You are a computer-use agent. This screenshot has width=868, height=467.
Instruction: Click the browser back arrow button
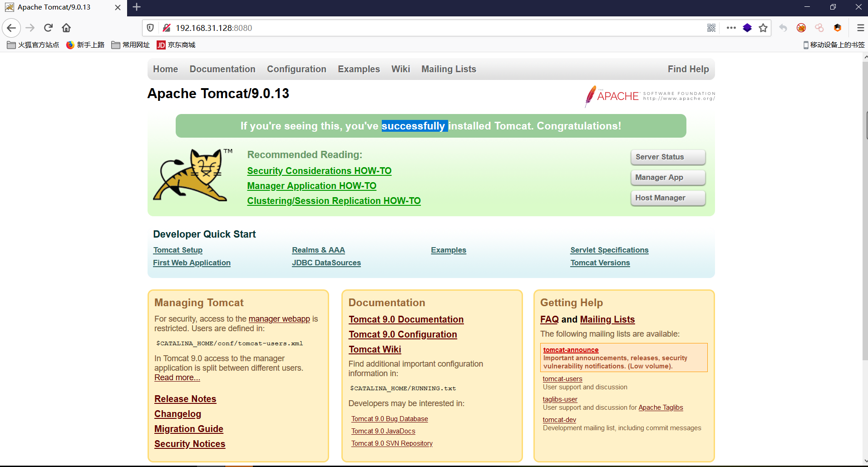[x=11, y=28]
